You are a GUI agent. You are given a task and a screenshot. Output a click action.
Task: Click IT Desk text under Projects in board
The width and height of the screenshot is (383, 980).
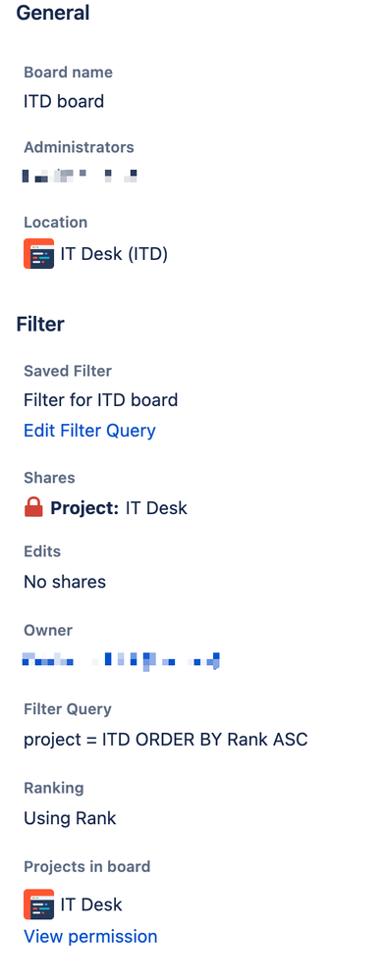pyautogui.click(x=91, y=904)
